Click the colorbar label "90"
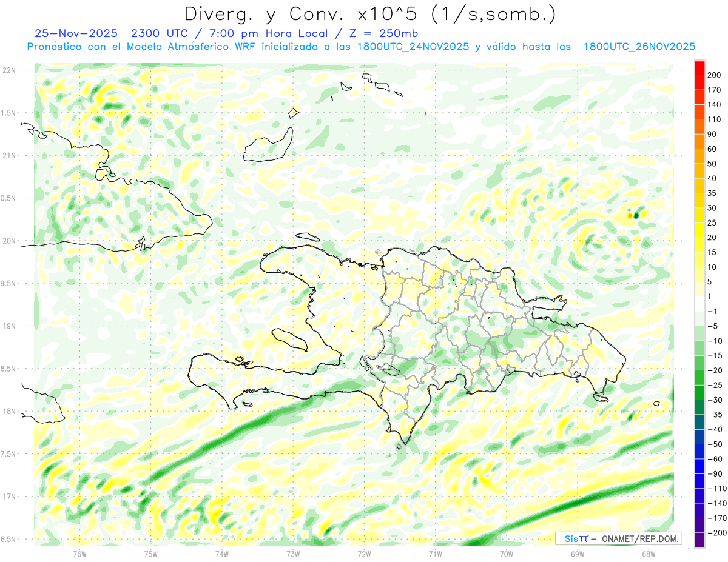728x562 pixels. pos(712,134)
